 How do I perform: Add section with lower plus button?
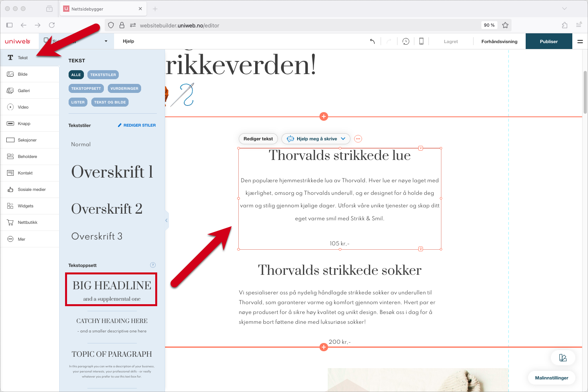(324, 347)
